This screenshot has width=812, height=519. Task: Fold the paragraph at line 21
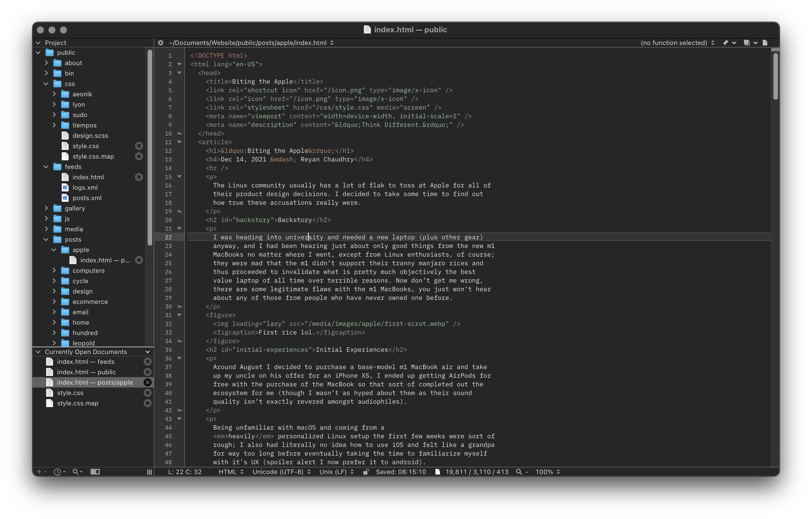pos(179,229)
